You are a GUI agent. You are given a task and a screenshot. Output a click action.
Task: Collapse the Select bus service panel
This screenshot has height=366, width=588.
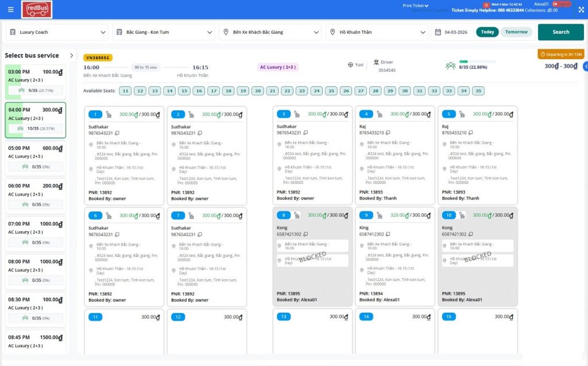[x=71, y=56]
